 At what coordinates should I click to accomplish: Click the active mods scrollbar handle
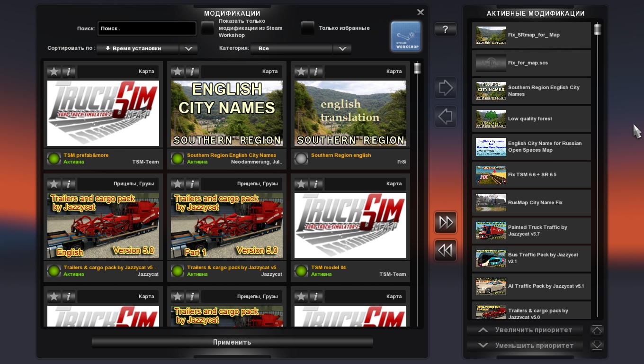point(598,29)
